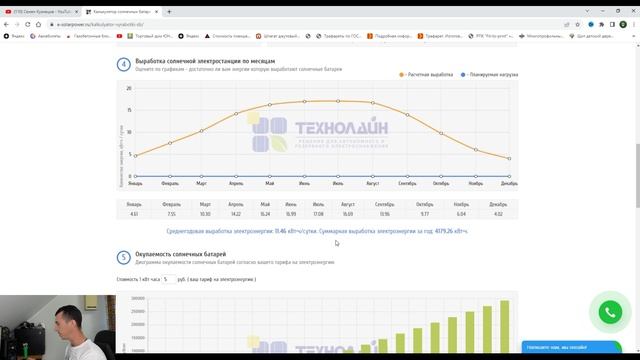Click the Январь header in the table
This screenshot has height=360, width=640.
point(134,204)
